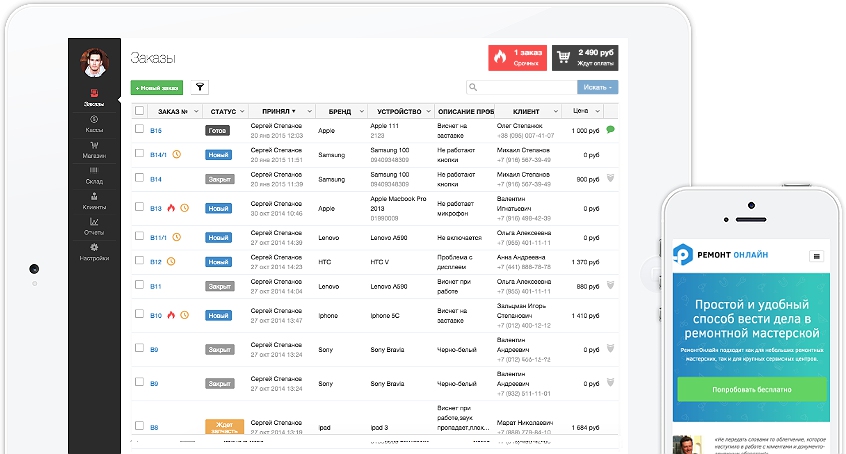This screenshot has height=454, width=846.
Task: Expand the Цена column dropdown
Action: tap(598, 111)
